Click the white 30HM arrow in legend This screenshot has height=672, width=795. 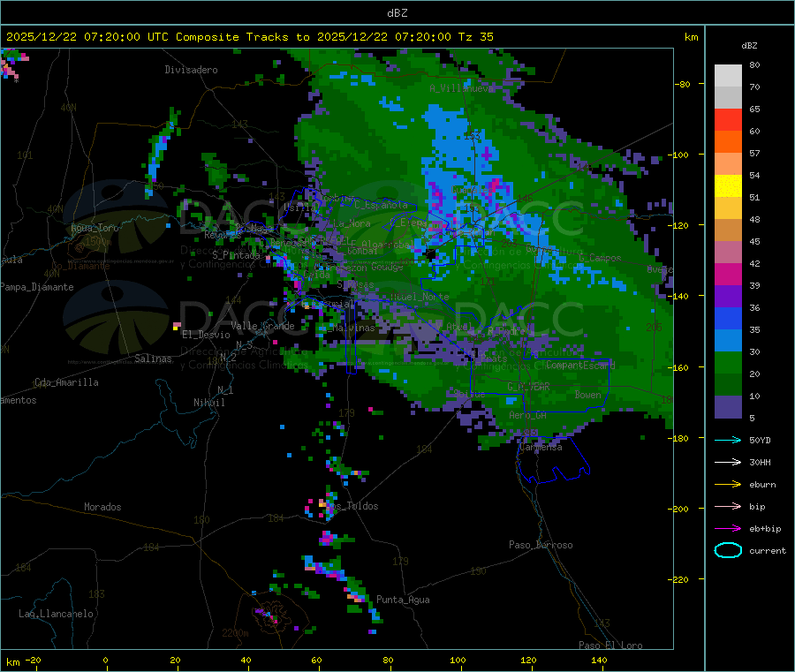pos(728,462)
